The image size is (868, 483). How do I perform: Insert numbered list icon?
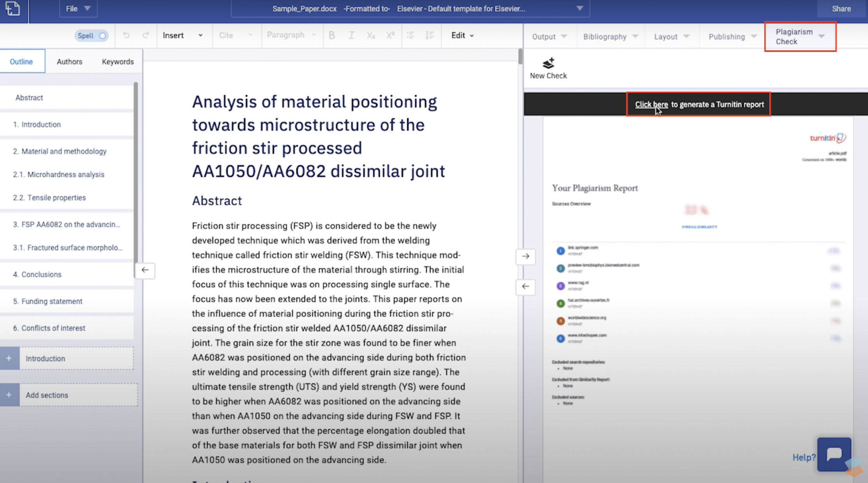pos(430,35)
